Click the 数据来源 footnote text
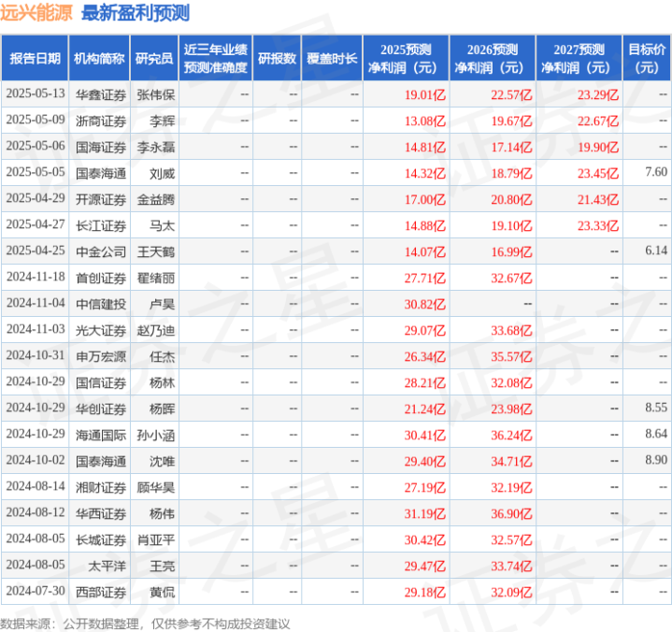 point(145,624)
